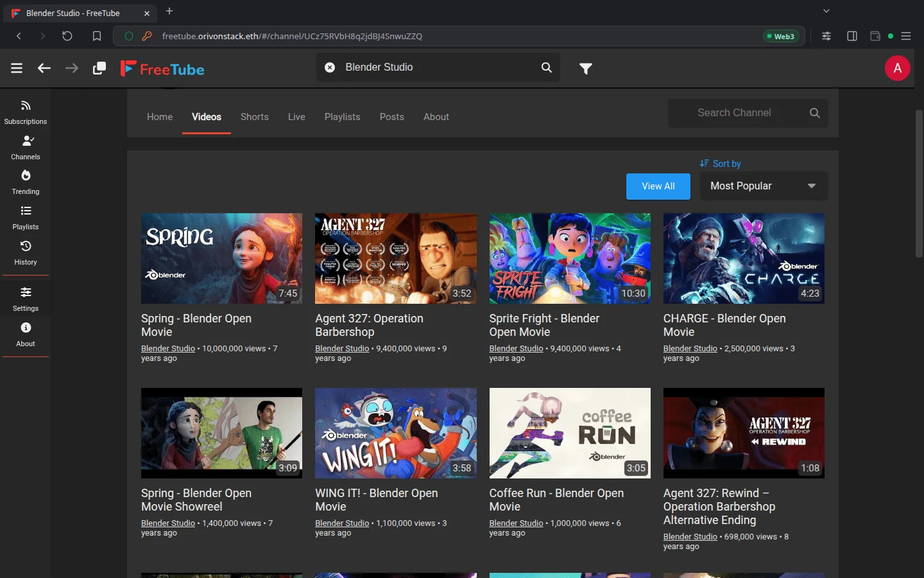Open the FreeTube hamburger menu
The width and height of the screenshot is (924, 578).
point(17,68)
